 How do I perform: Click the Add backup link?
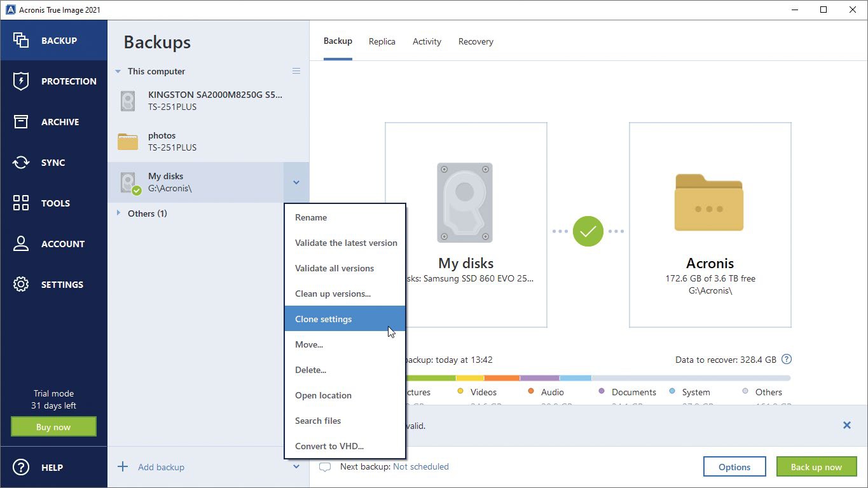[x=161, y=467]
